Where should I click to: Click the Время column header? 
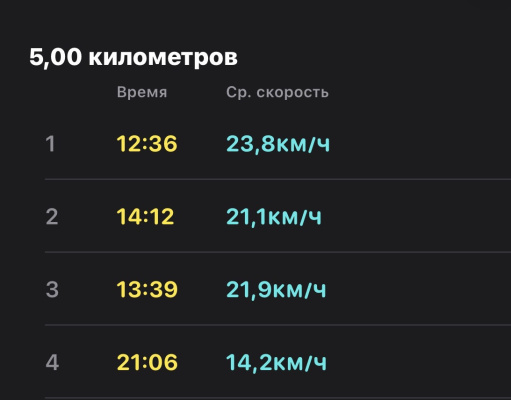coord(142,92)
